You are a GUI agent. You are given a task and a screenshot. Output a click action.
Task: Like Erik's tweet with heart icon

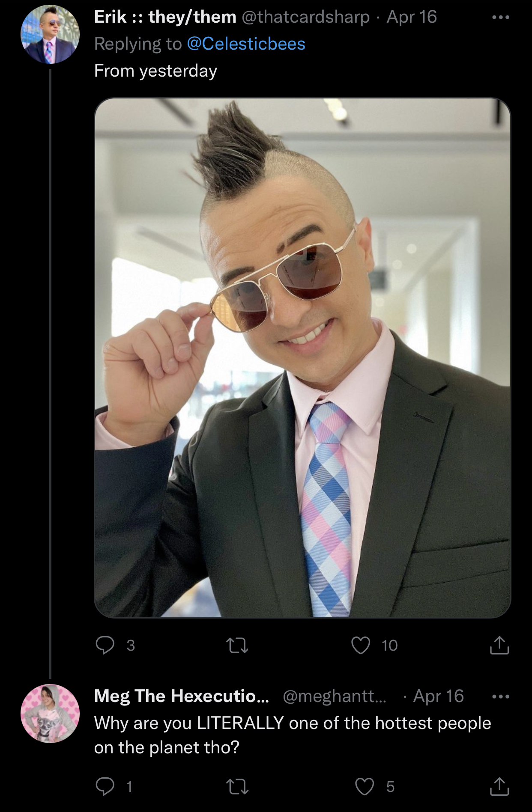(x=361, y=645)
